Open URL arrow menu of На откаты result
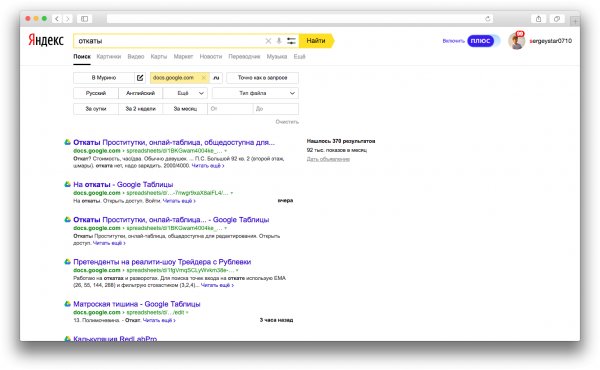The height and width of the screenshot is (370, 600). pos(232,193)
